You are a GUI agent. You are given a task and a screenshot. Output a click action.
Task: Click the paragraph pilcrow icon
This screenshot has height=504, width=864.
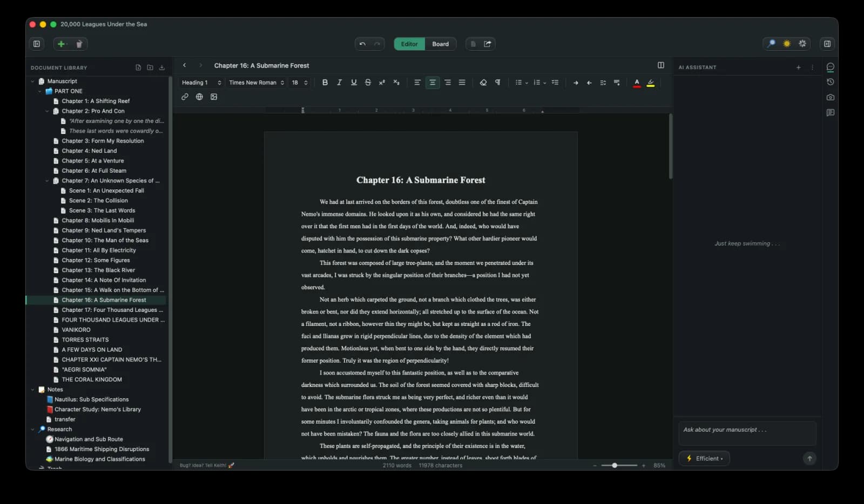(x=497, y=83)
